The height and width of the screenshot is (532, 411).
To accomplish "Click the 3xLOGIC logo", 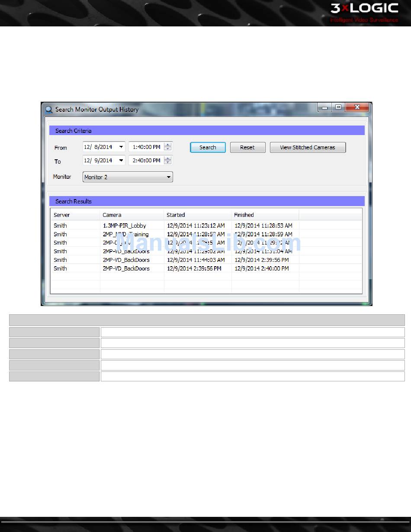I will click(x=364, y=12).
